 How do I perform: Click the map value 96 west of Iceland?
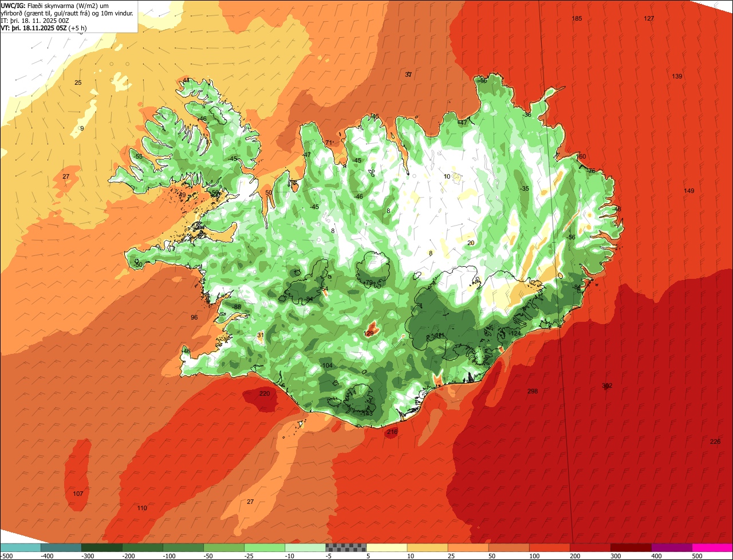click(194, 317)
